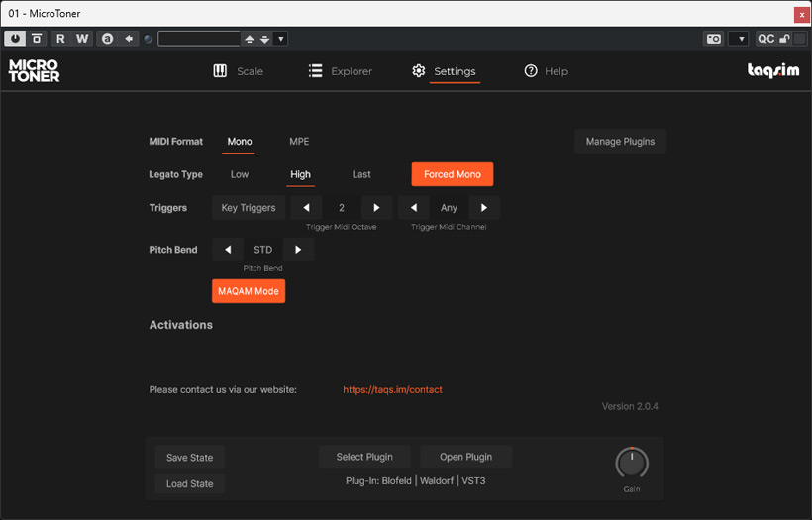Click the Version 2.0.4 text
812x520 pixels.
(x=630, y=406)
